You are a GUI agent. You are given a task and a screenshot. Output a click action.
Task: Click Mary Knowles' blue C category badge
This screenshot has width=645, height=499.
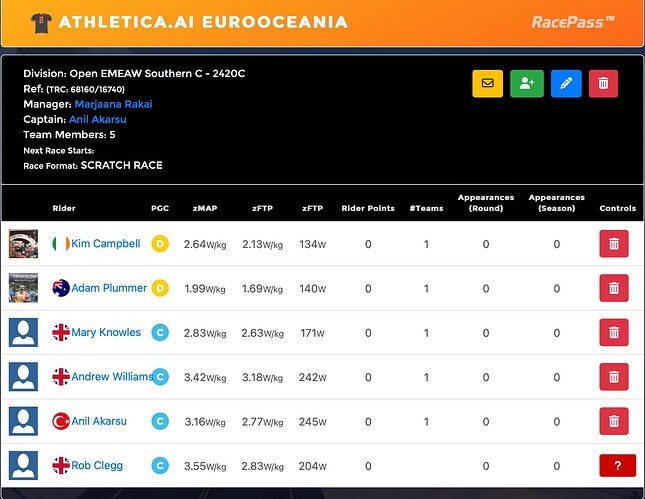(x=160, y=332)
